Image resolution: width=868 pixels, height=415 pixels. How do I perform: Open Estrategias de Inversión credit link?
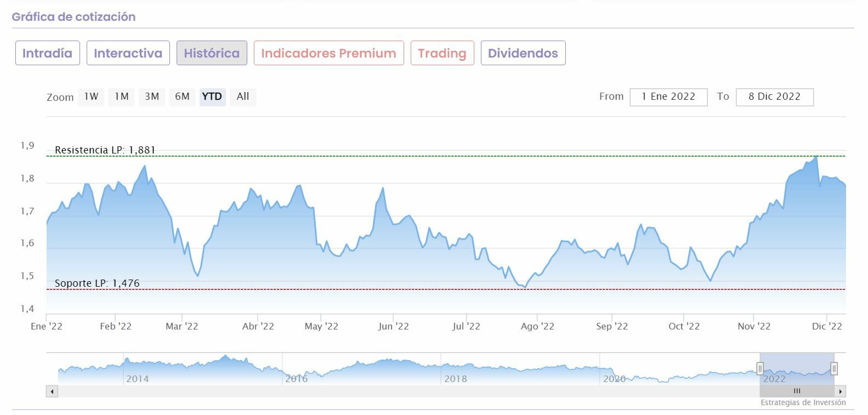(803, 402)
